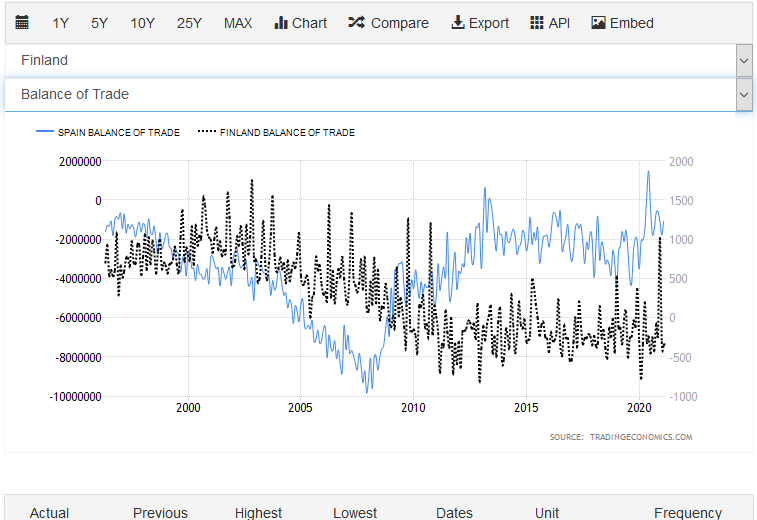Choose the 10Y time range
This screenshot has width=757, height=520.
pos(142,23)
